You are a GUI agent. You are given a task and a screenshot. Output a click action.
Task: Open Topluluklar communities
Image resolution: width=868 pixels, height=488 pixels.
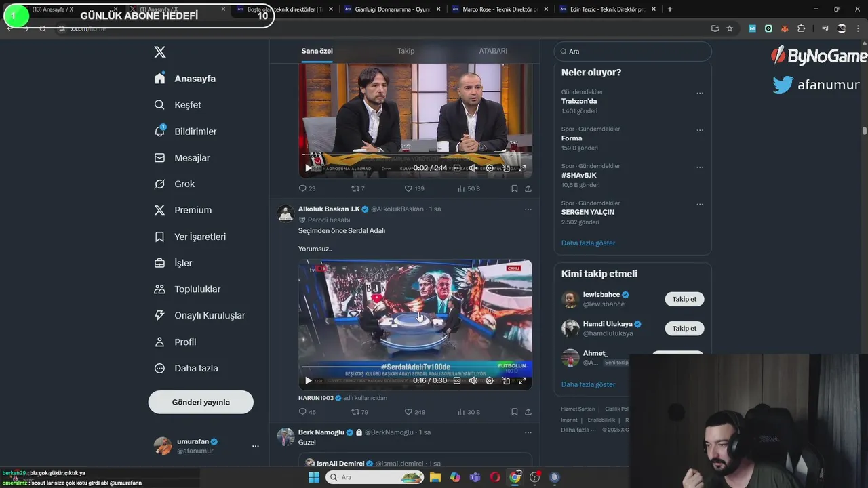(187, 289)
